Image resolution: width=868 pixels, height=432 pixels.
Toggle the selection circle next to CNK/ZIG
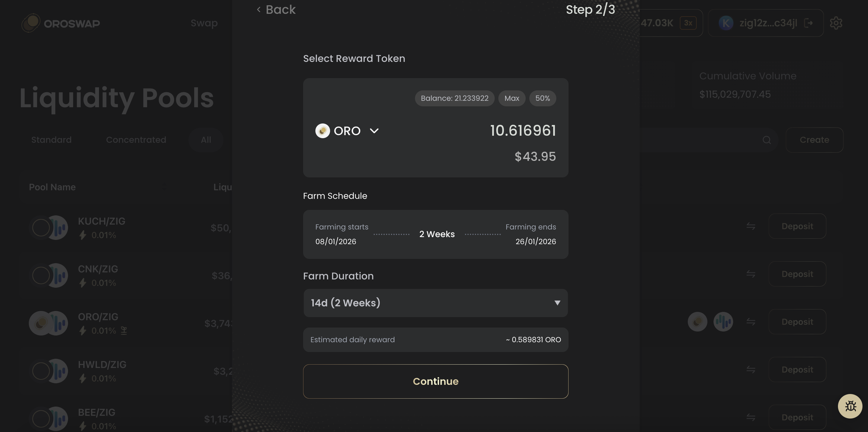(41, 275)
